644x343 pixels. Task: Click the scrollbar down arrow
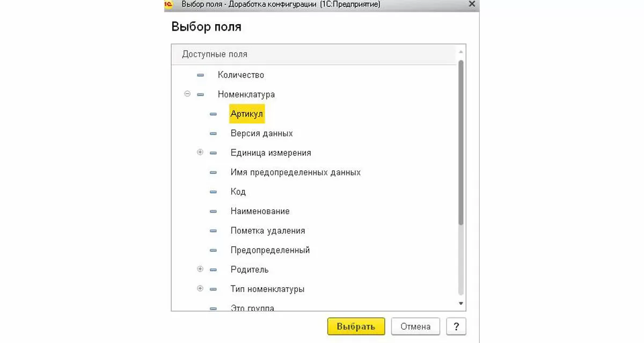(x=460, y=303)
